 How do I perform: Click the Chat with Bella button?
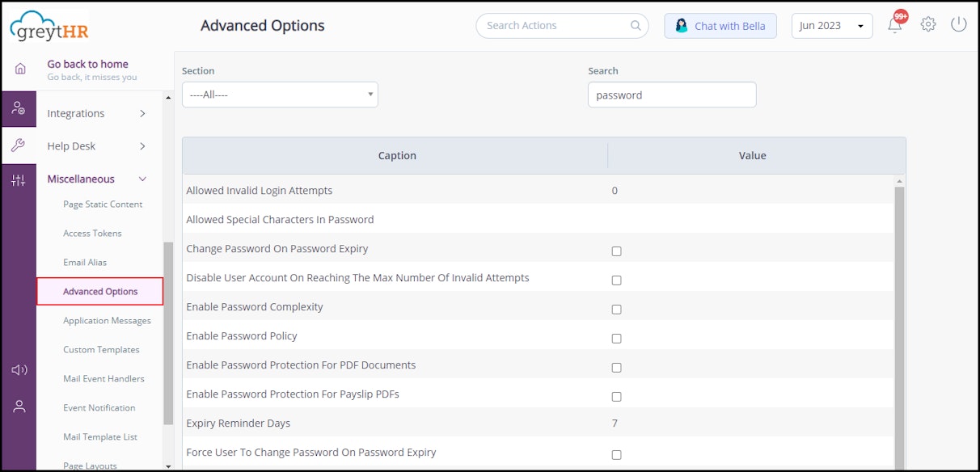[x=720, y=26]
